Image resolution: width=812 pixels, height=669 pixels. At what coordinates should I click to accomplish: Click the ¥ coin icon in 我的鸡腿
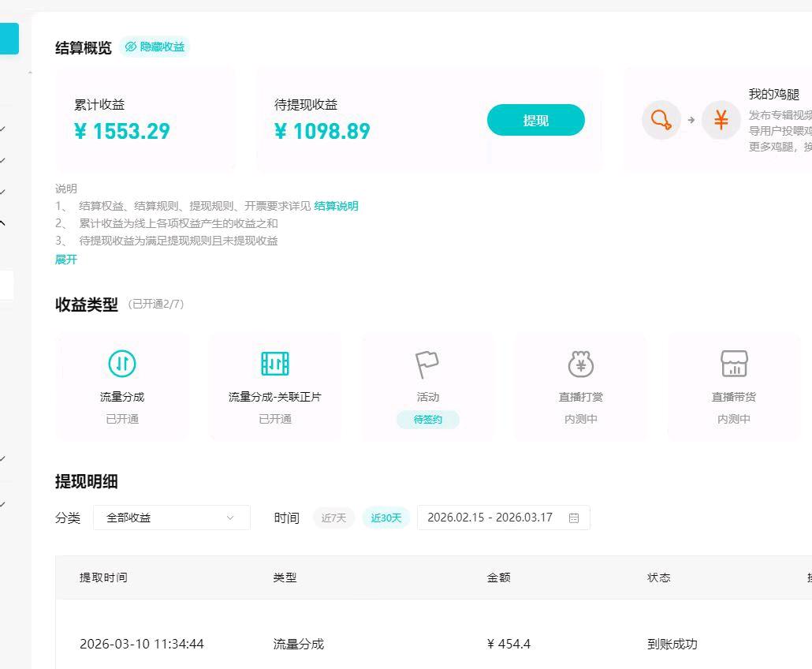click(x=721, y=120)
